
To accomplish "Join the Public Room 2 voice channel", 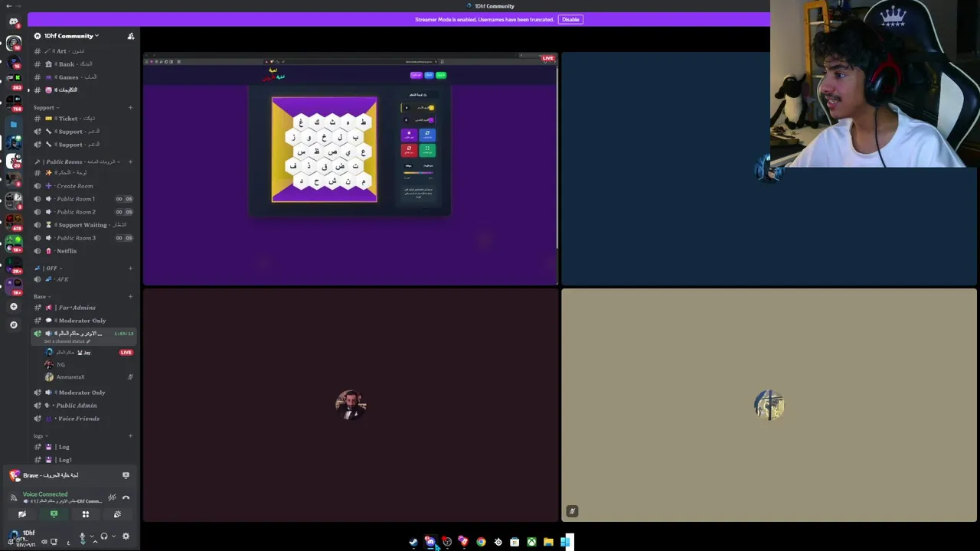I will pos(84,212).
